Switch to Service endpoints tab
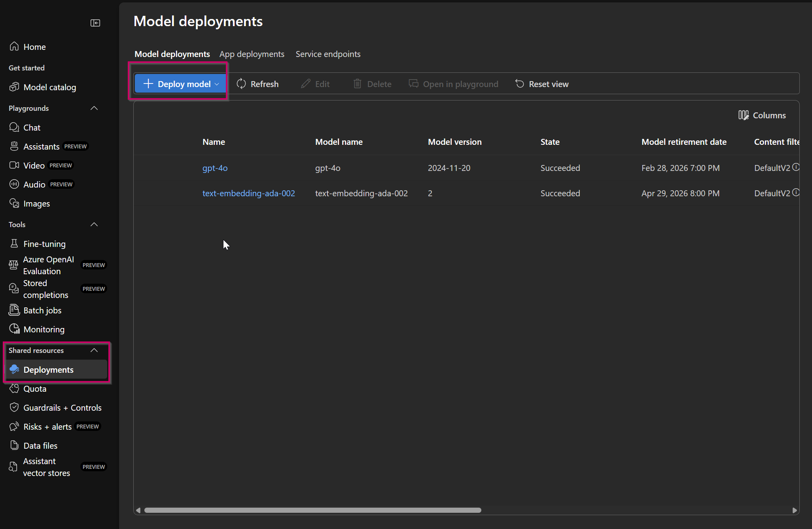The image size is (812, 529). click(x=328, y=54)
